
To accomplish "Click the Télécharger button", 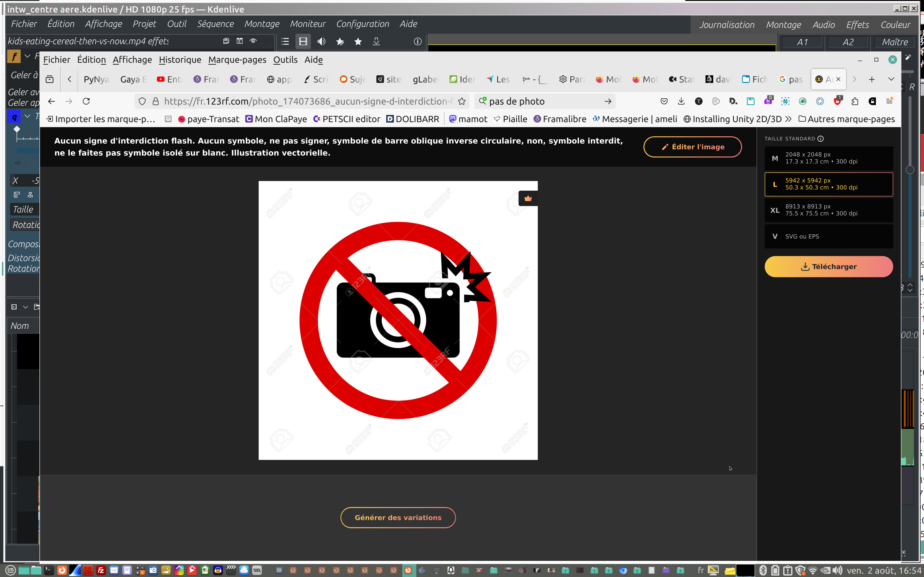I will [828, 266].
